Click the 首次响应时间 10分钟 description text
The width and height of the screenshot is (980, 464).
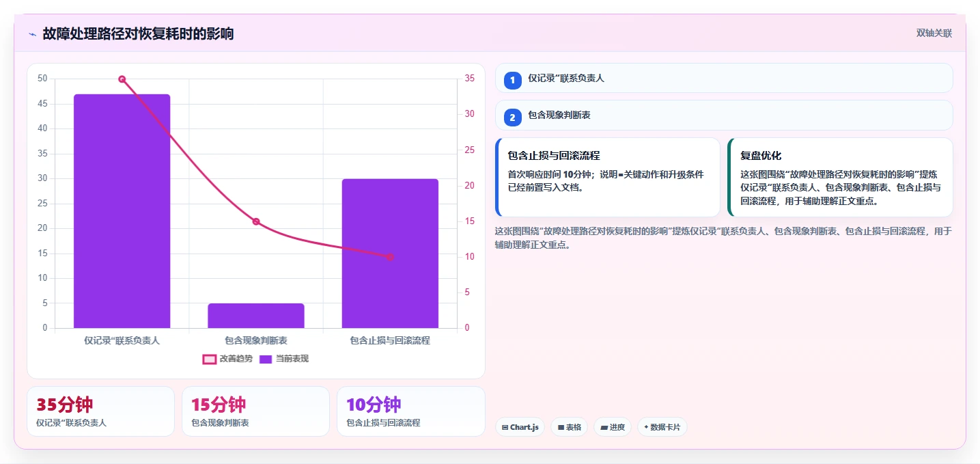tap(606, 180)
